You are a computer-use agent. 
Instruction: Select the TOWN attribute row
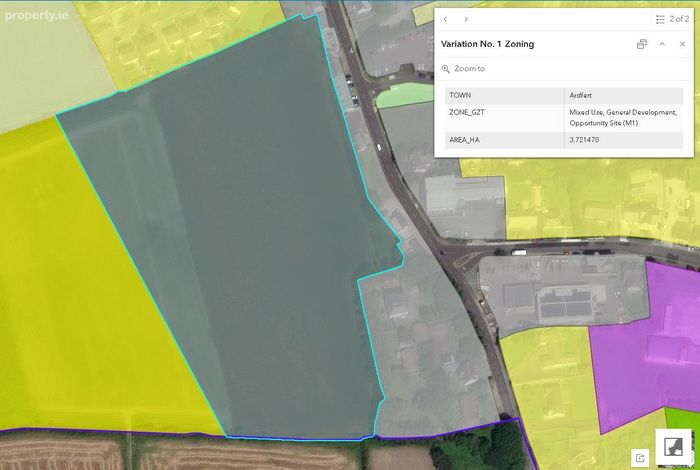[x=564, y=96]
